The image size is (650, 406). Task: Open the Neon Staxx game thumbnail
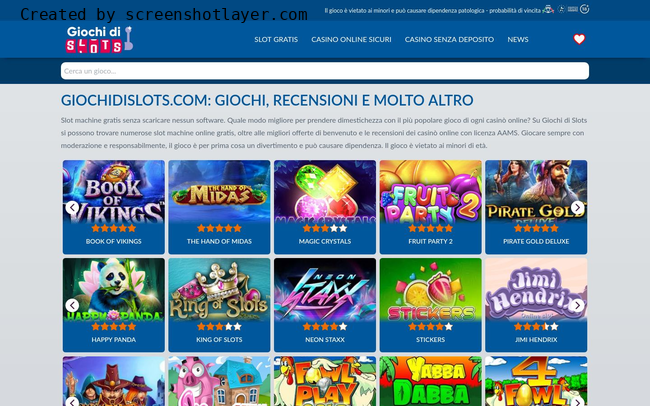[325, 290]
